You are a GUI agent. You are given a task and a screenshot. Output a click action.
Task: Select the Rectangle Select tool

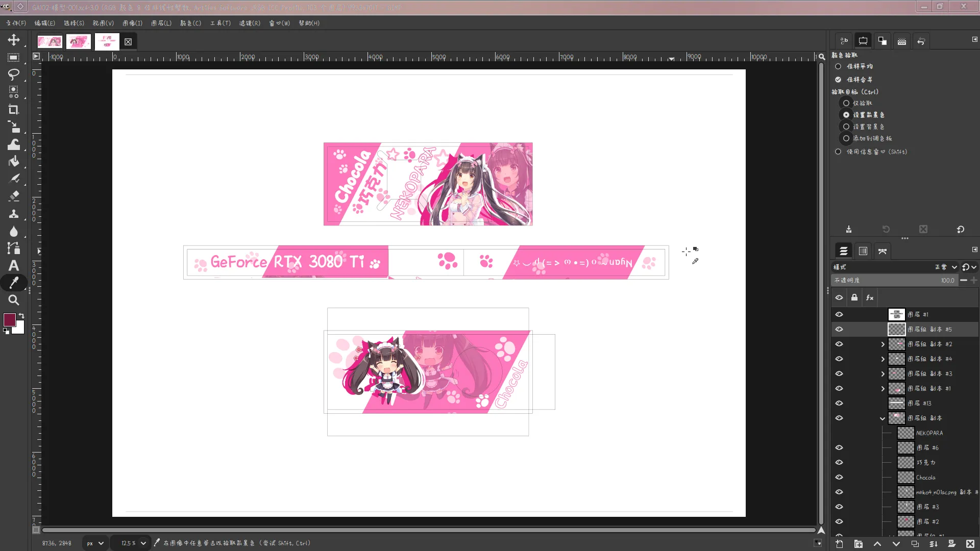tap(14, 58)
